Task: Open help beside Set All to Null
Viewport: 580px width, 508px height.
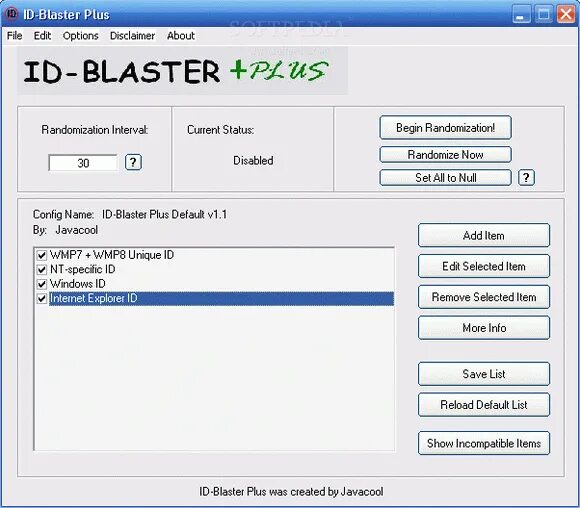Action: point(526,178)
